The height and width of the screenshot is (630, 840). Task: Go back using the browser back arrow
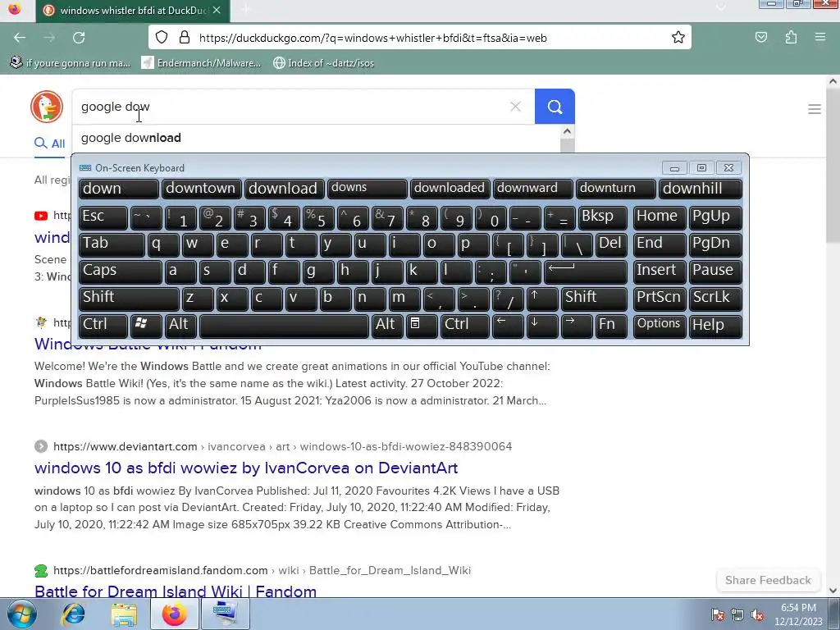[20, 38]
